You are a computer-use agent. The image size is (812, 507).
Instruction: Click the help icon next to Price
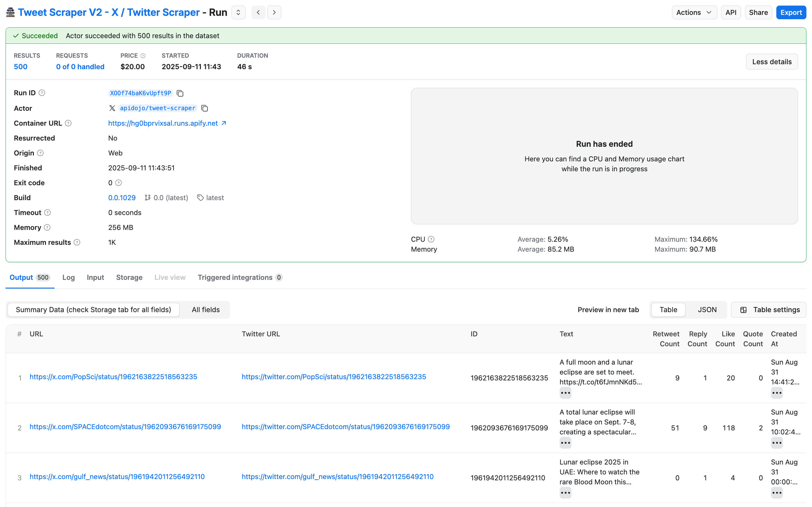point(143,56)
